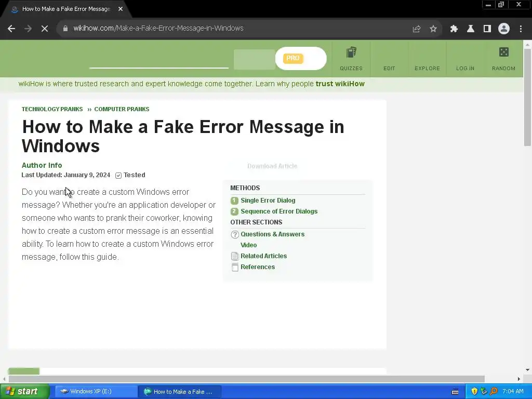The width and height of the screenshot is (532, 399).
Task: Click the scroll down arrow
Action: tap(527, 370)
